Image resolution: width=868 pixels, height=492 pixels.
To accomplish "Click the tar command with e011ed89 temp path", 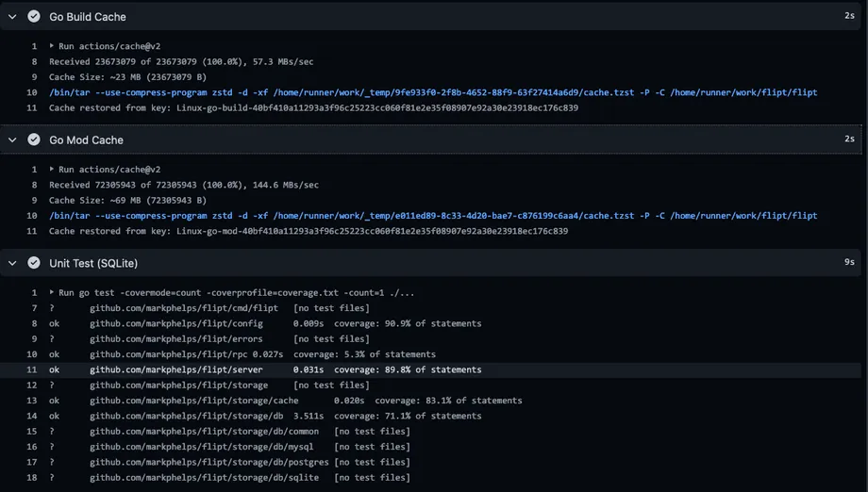I will pos(433,216).
